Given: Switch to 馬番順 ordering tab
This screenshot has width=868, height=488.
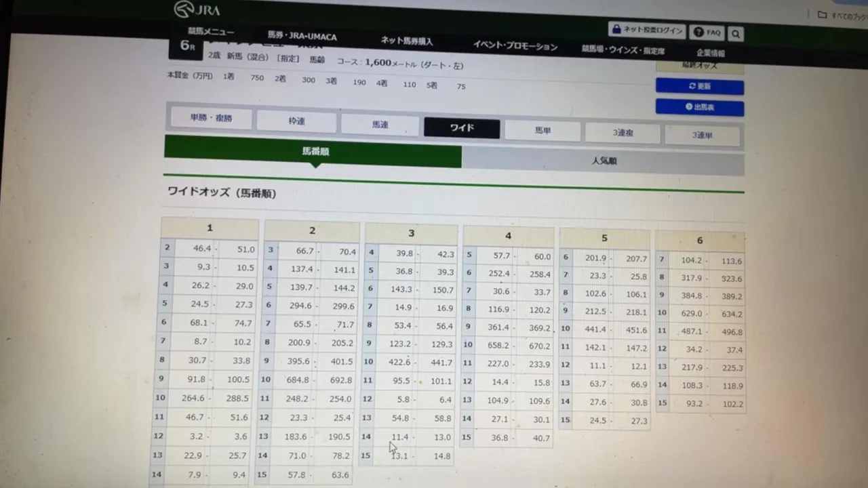Looking at the screenshot, I should (x=313, y=152).
